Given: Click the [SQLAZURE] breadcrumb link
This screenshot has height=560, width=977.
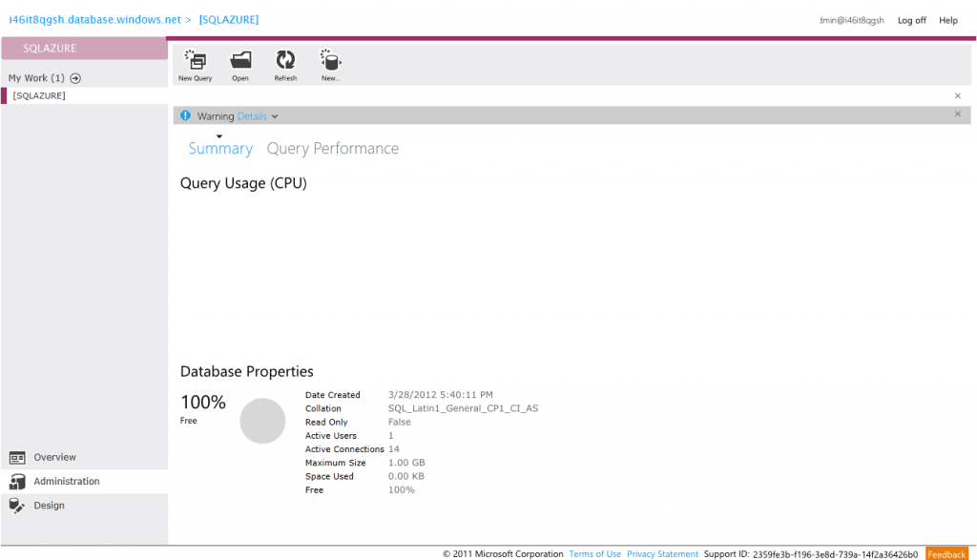Looking at the screenshot, I should point(229,20).
